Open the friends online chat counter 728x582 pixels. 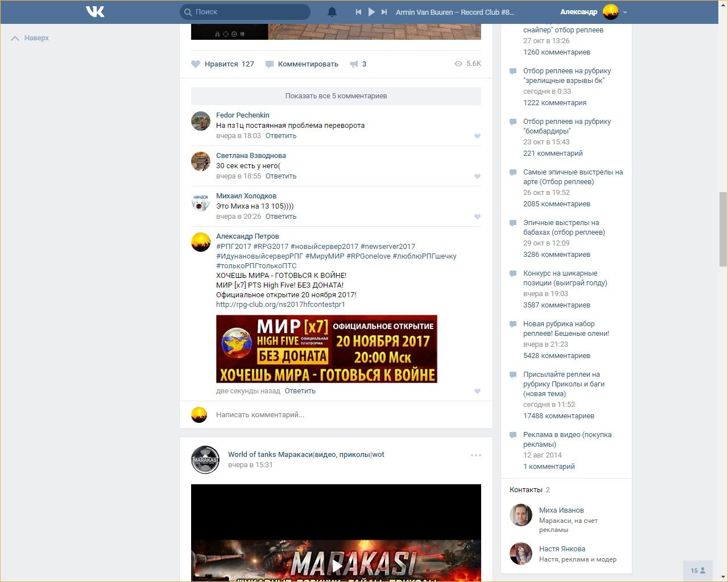(698, 571)
